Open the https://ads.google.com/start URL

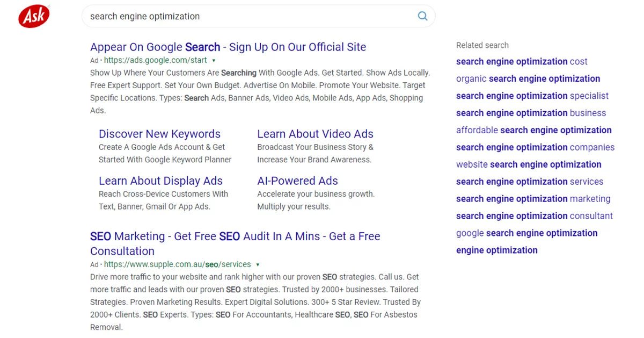(x=156, y=60)
